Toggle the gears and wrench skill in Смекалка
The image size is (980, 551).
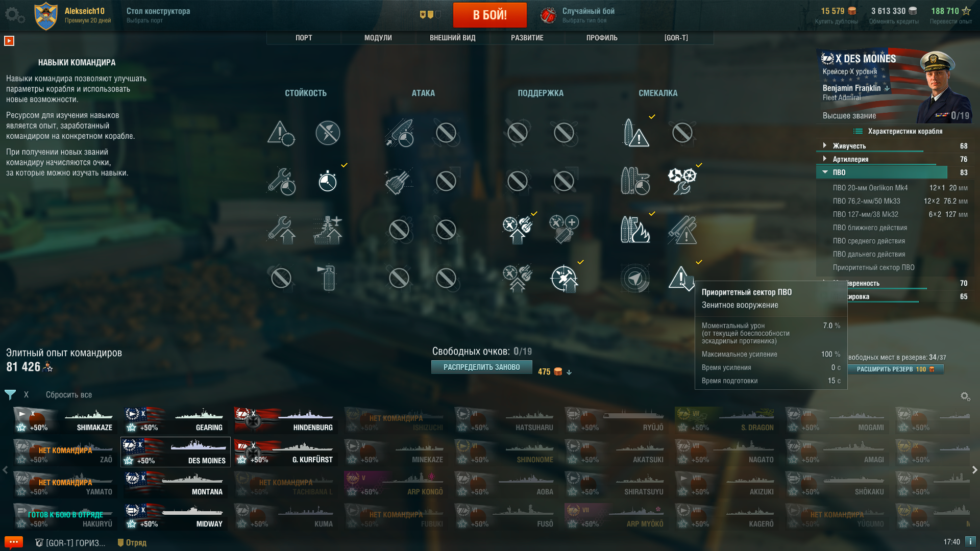pyautogui.click(x=682, y=181)
